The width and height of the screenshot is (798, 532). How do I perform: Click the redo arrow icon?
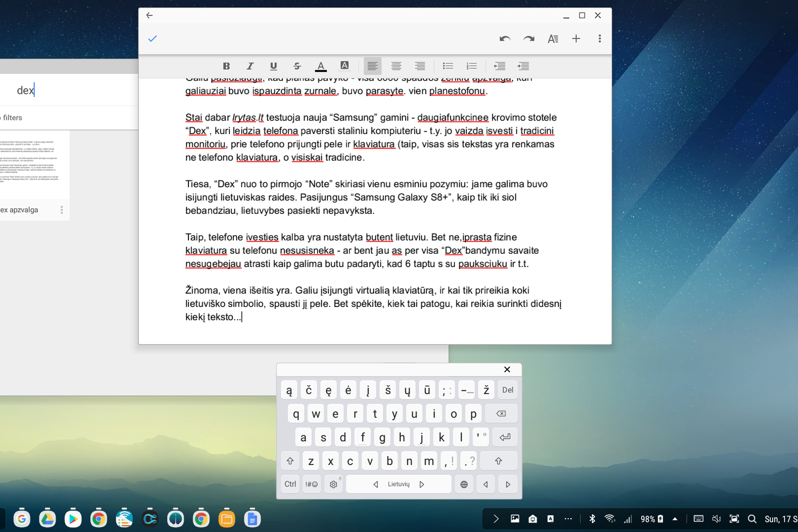click(x=529, y=39)
